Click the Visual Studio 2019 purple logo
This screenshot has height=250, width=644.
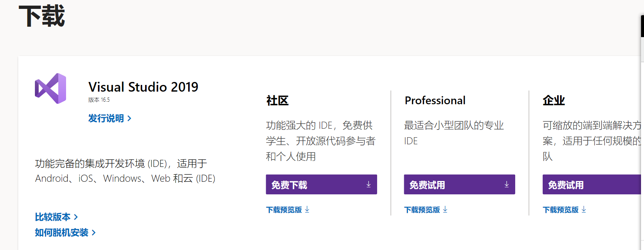pos(50,88)
